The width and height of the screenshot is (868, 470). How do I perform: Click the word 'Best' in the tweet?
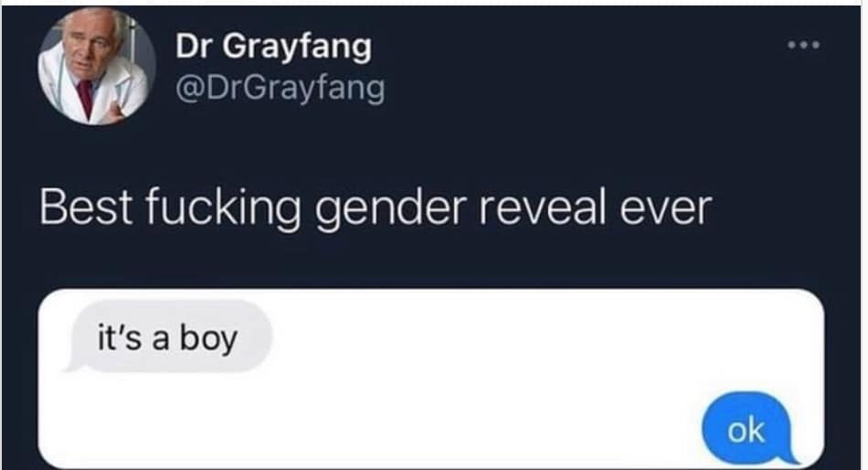tap(86, 208)
